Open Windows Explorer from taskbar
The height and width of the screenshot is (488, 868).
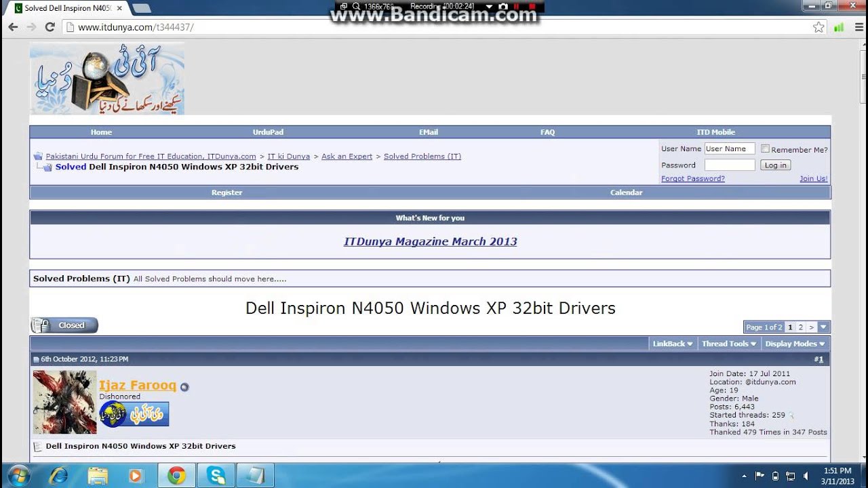click(98, 475)
